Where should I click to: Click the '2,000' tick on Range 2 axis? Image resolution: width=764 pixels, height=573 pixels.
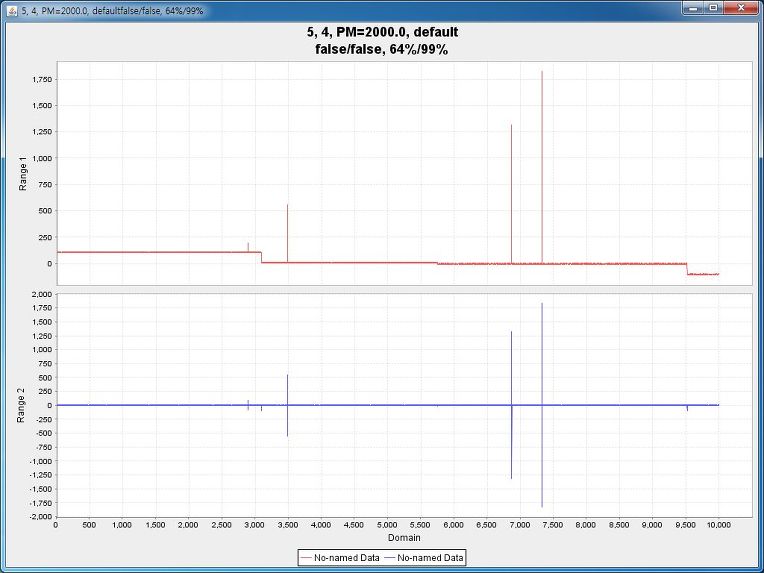click(x=42, y=294)
